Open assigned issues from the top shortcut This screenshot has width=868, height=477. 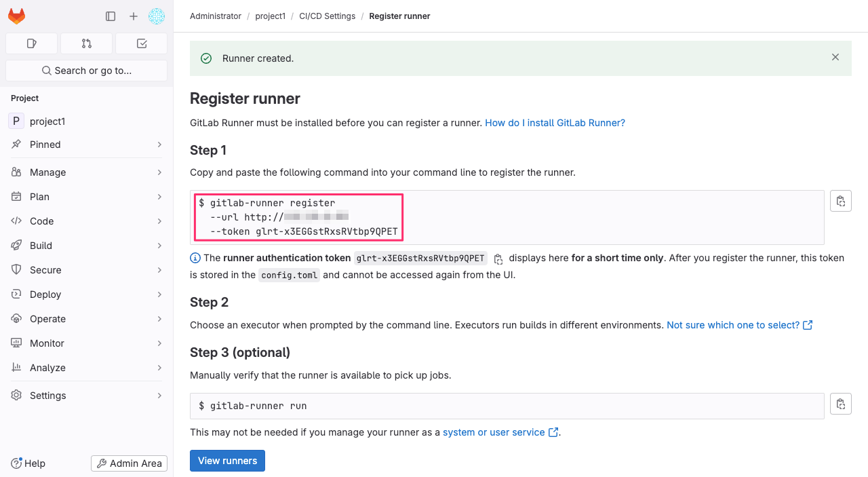[x=32, y=43]
